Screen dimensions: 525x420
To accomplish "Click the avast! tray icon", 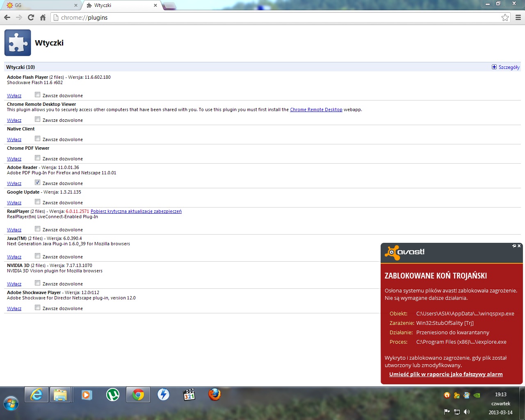I will (447, 395).
